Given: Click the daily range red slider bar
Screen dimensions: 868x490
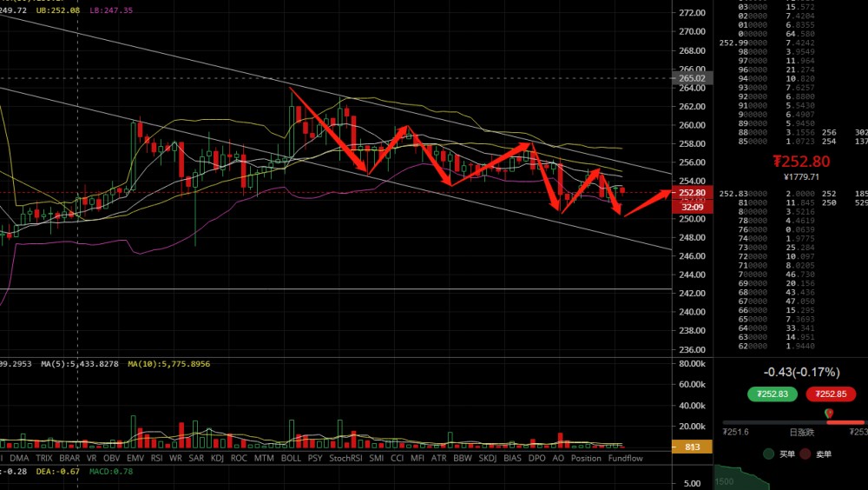Looking at the screenshot, I should pyautogui.click(x=846, y=423).
